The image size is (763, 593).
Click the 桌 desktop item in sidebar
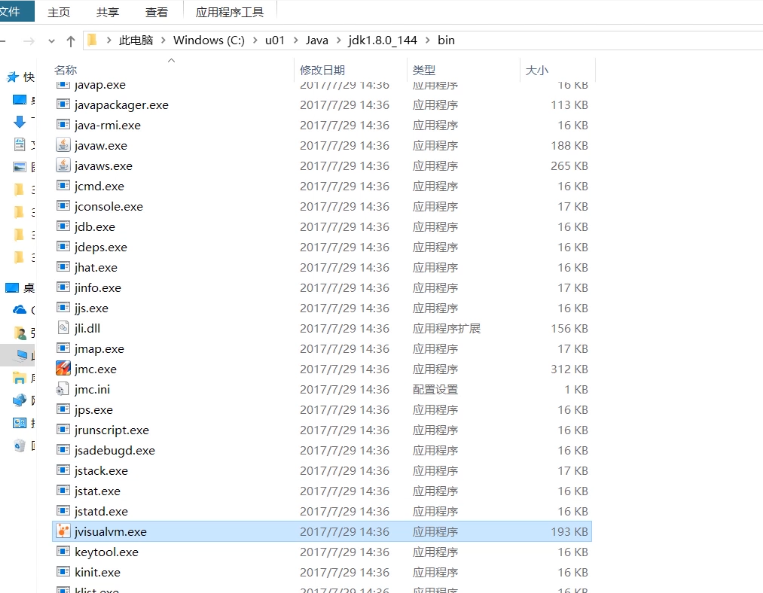coord(19,288)
